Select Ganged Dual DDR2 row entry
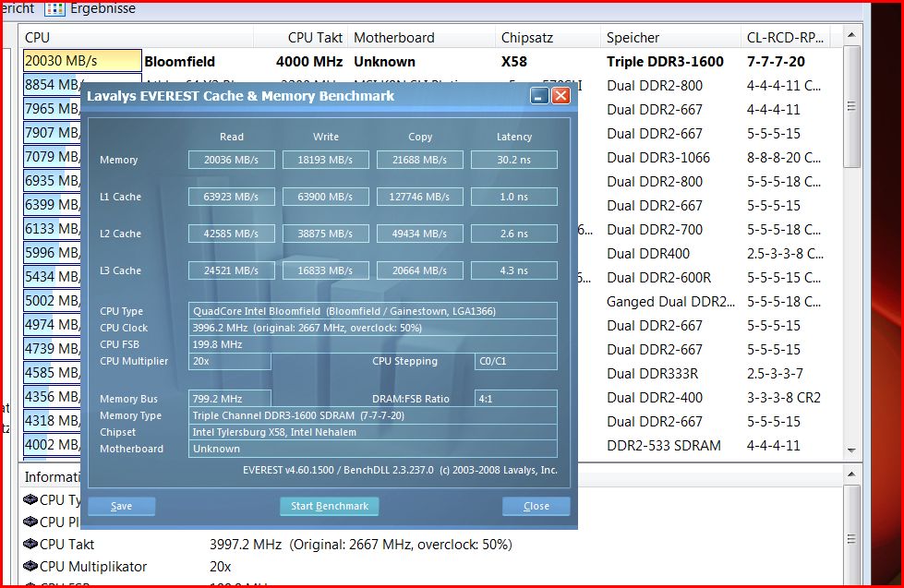This screenshot has width=904, height=588. coord(670,302)
